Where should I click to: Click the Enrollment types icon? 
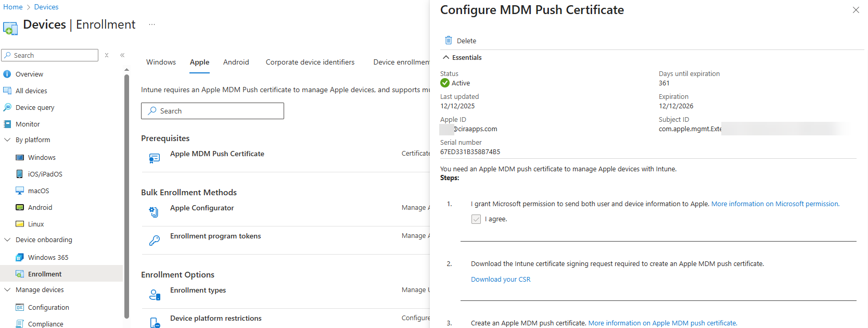coord(155,295)
